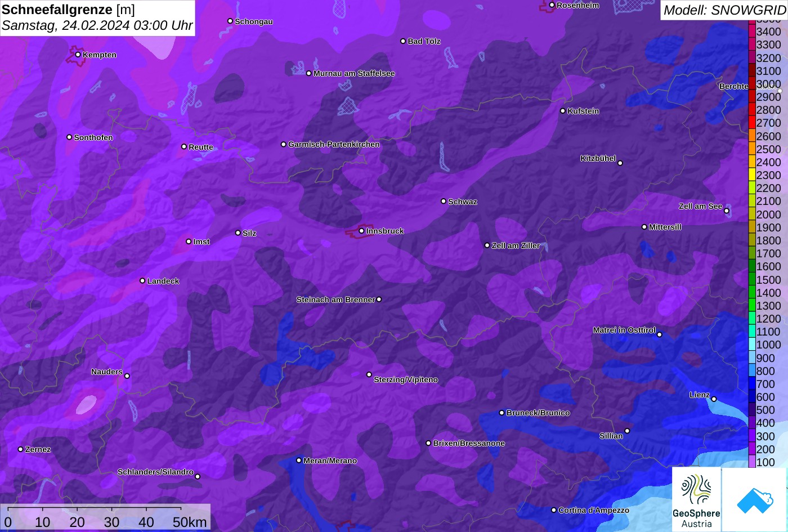
Task: Pick the 700 m legend swatch
Action: [752, 384]
